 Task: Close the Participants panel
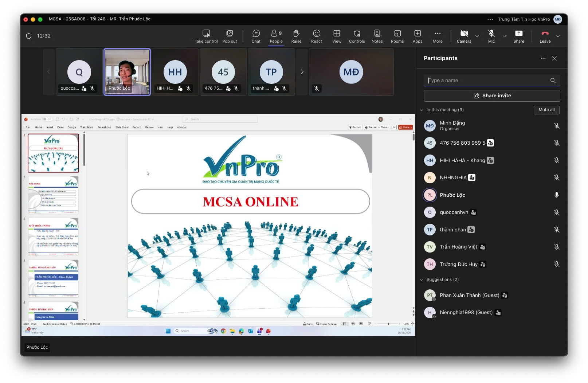coord(554,58)
